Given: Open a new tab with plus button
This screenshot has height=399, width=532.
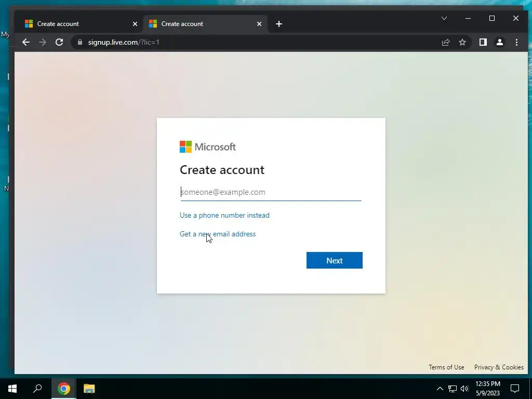Looking at the screenshot, I should 278,24.
